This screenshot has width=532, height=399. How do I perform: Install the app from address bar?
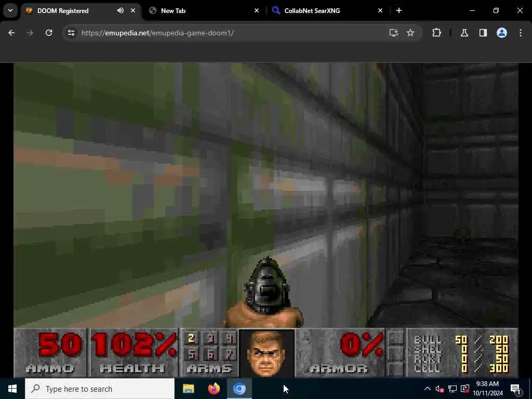click(x=394, y=33)
